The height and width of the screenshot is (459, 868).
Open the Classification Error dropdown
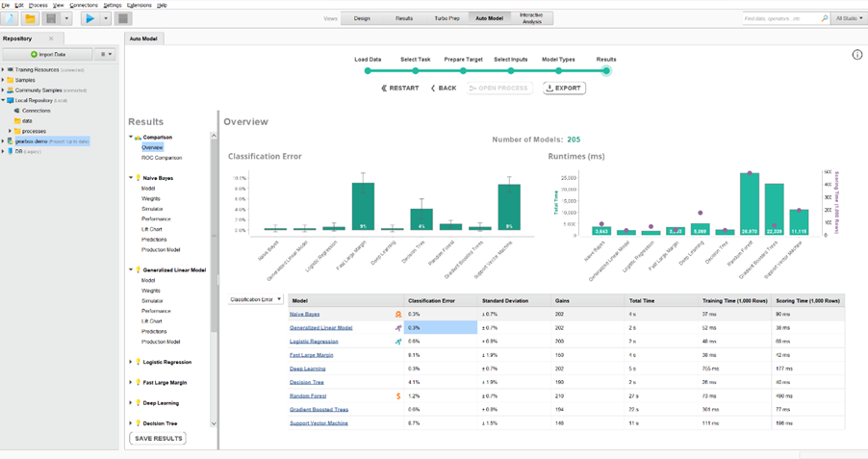[256, 299]
